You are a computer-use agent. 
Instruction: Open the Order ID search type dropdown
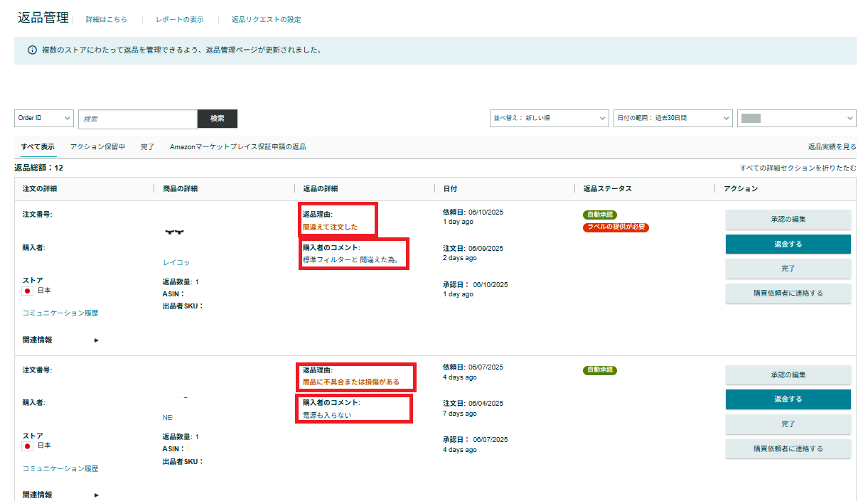click(43, 118)
